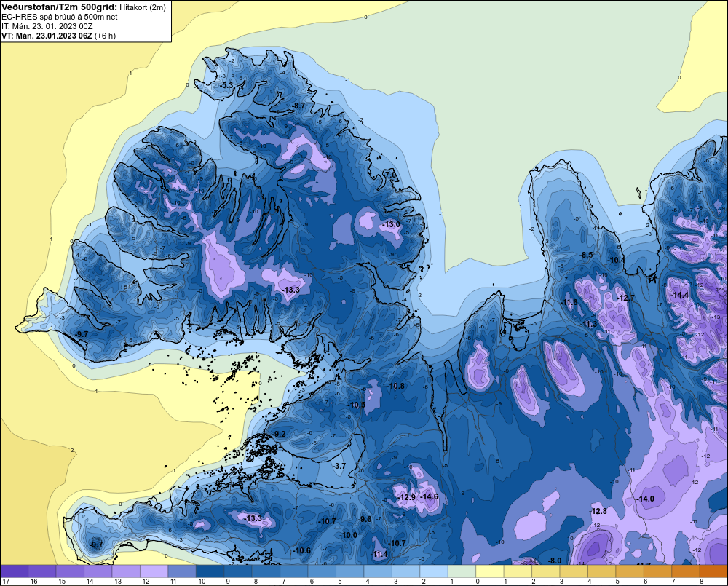Click the '-6' legend scale label
This screenshot has height=586, width=728.
(x=311, y=582)
